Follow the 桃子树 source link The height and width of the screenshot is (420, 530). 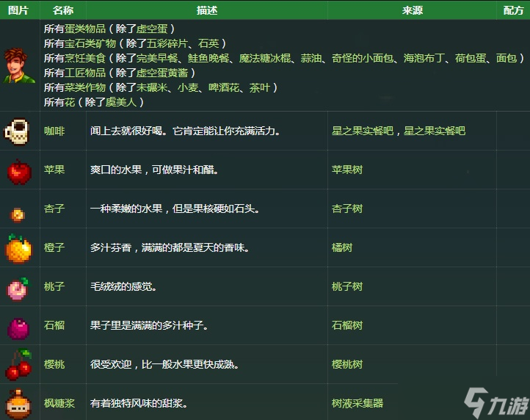point(347,286)
